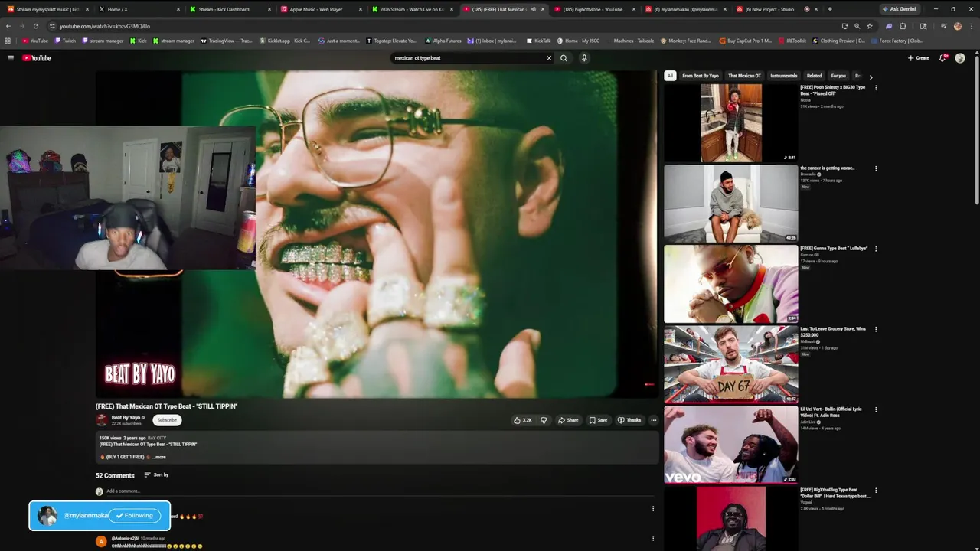
Task: Open options for Pooh Shiesty type beat video
Action: pyautogui.click(x=876, y=88)
